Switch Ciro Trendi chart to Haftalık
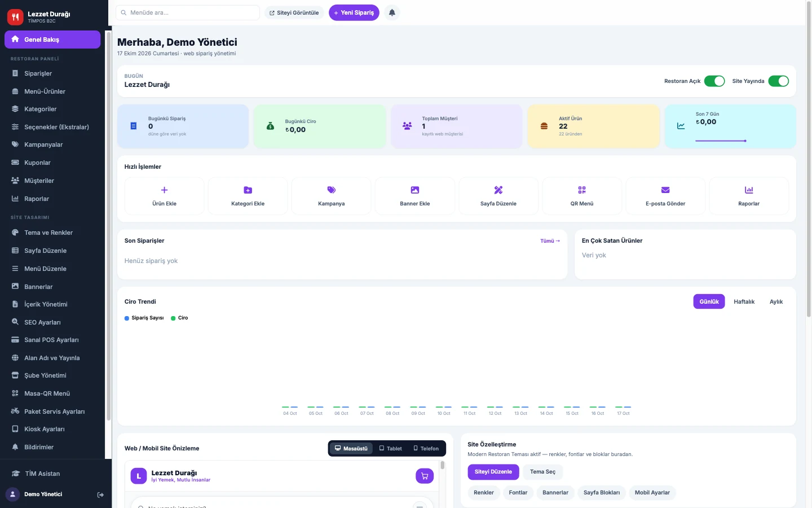 coord(744,301)
